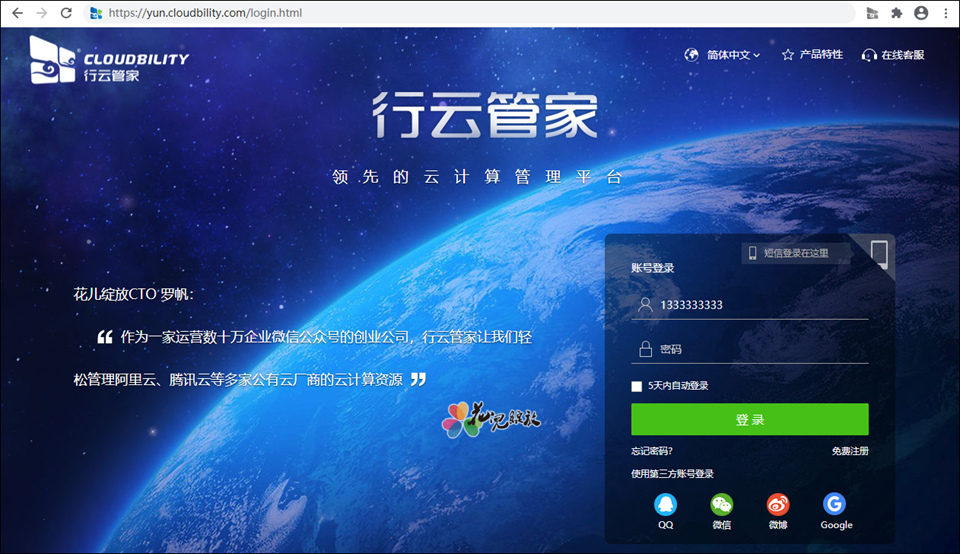Click the 行云管家 large title

coord(485,115)
